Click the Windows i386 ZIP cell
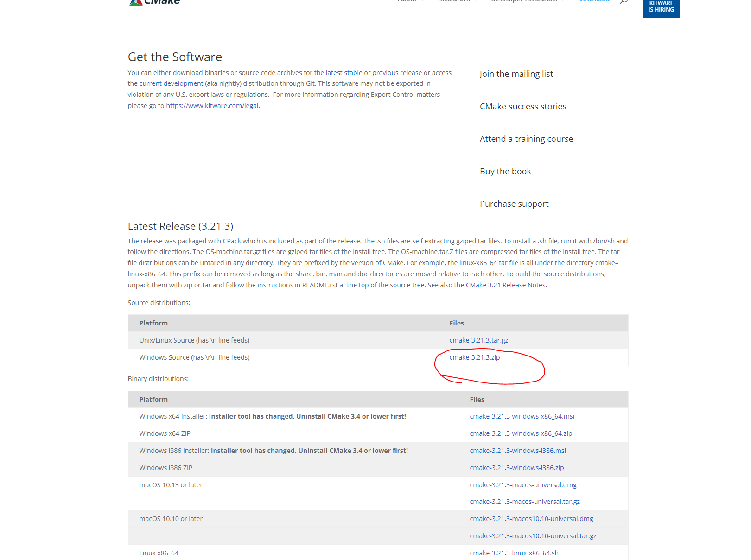Screen dimensions: 751x560 [x=165, y=468]
